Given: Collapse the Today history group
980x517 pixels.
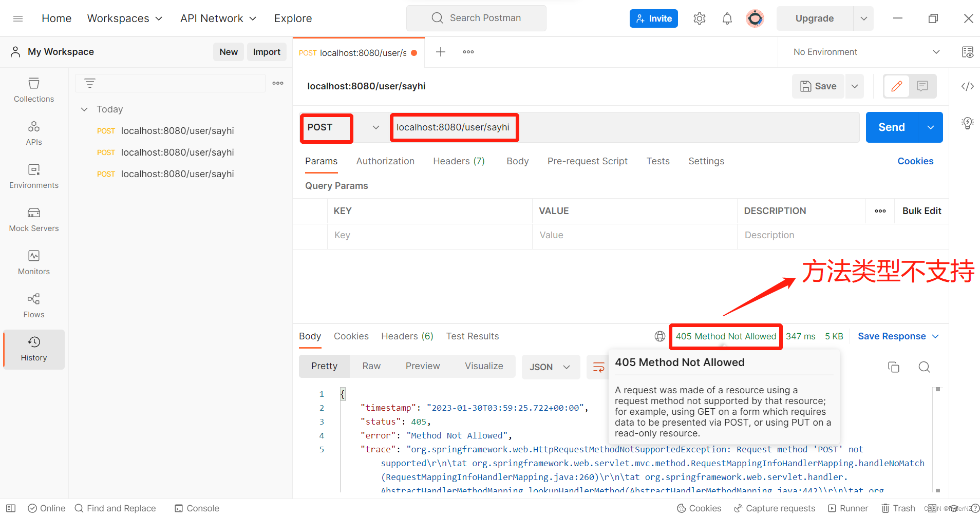Looking at the screenshot, I should pos(85,109).
